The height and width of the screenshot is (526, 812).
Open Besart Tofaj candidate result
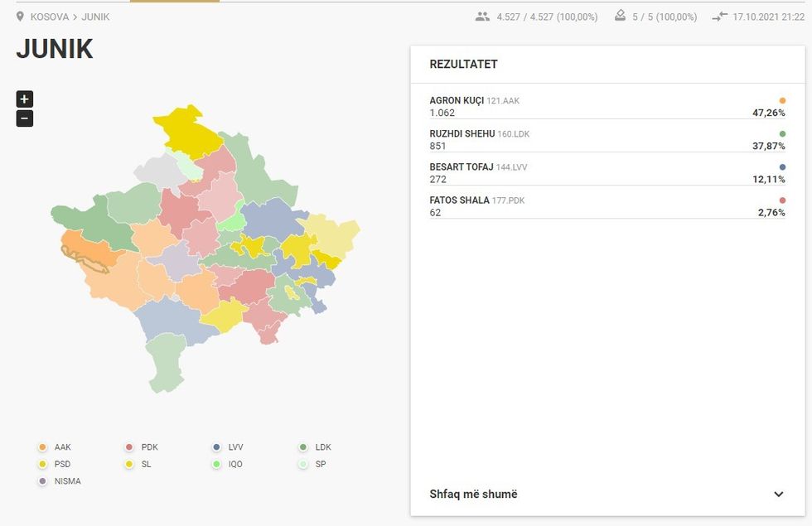pyautogui.click(x=607, y=173)
